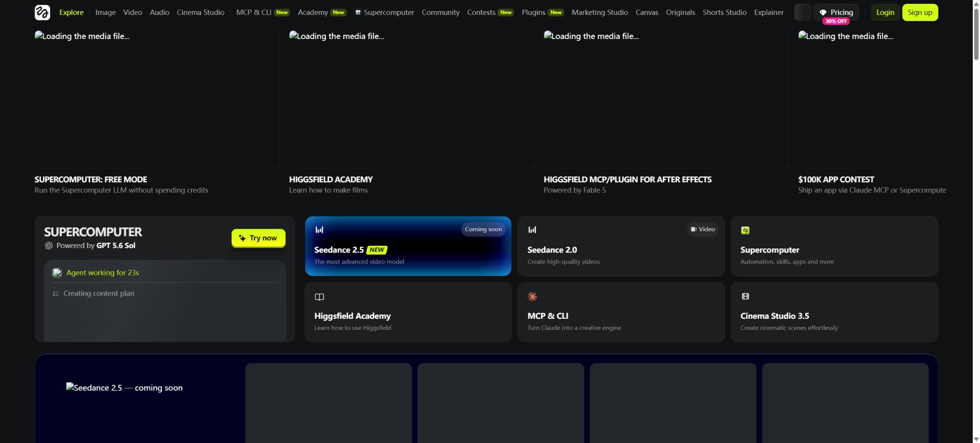980x443 pixels.
Task: Open Canvas in the navbar
Action: point(647,13)
